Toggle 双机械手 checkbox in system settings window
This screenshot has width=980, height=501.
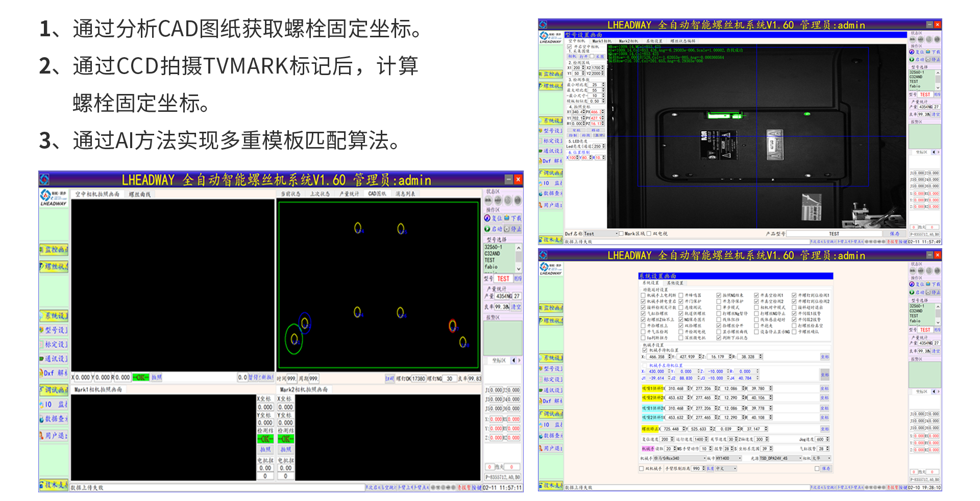pos(642,468)
